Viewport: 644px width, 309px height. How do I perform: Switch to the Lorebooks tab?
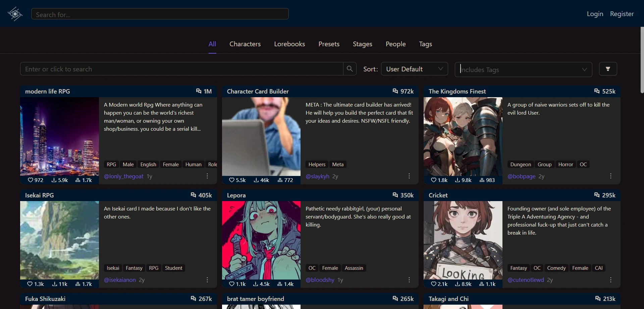pyautogui.click(x=289, y=44)
